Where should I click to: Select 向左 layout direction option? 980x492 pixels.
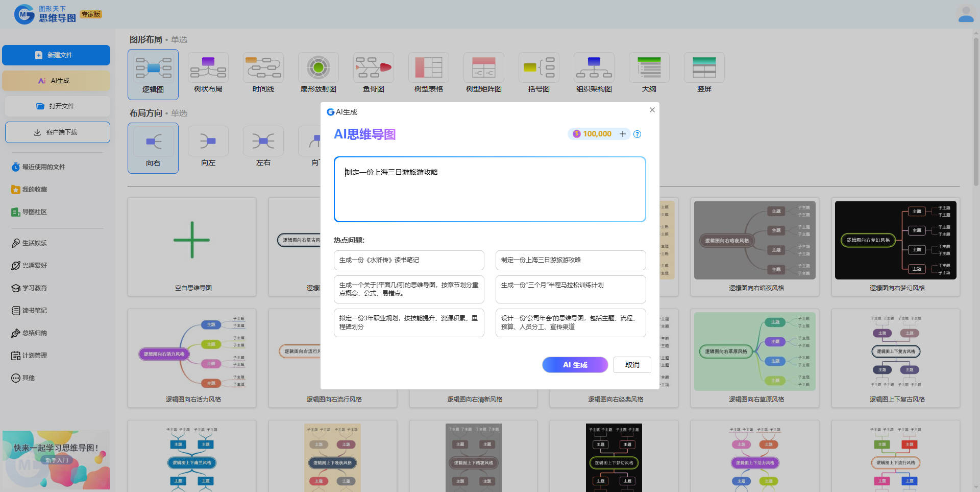[208, 142]
